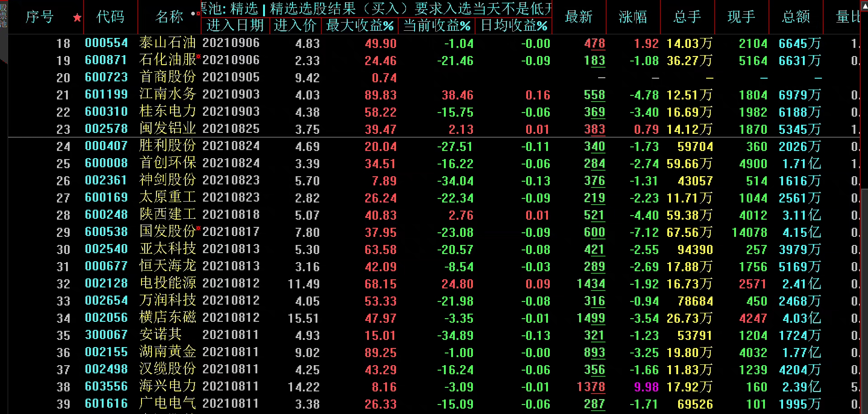
Task: Click the 9.98 gain value for 海兴电力
Action: [x=646, y=387]
